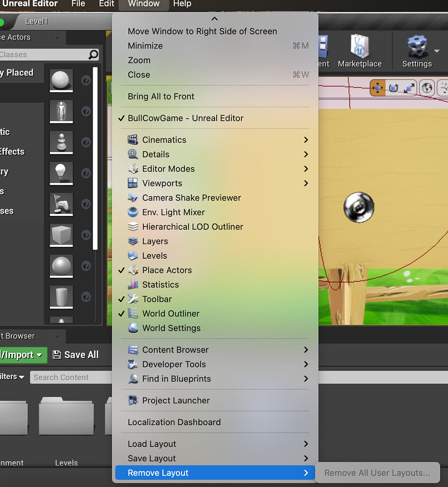Enable the surface snapping toolbar icon
Viewport: 448px width, 487px height.
443,88
